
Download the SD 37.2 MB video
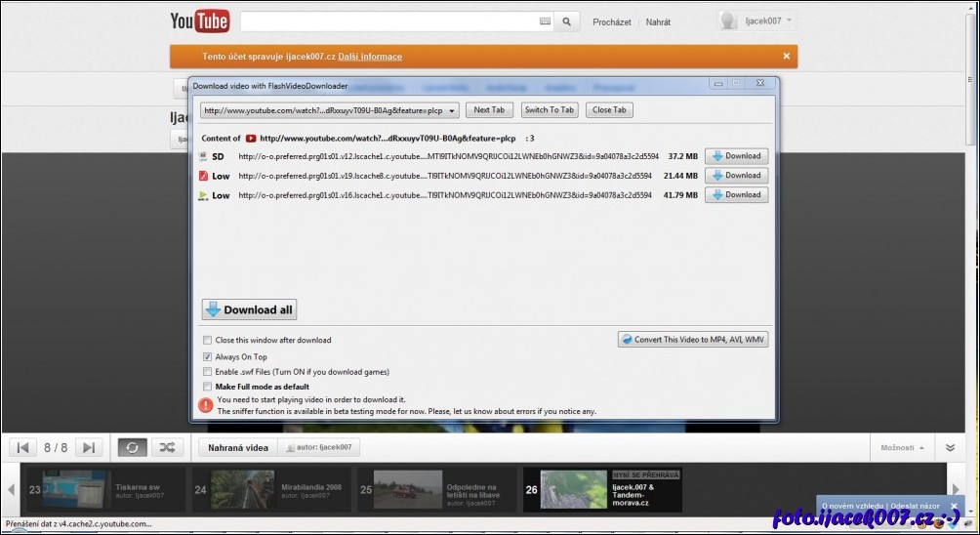(x=736, y=156)
